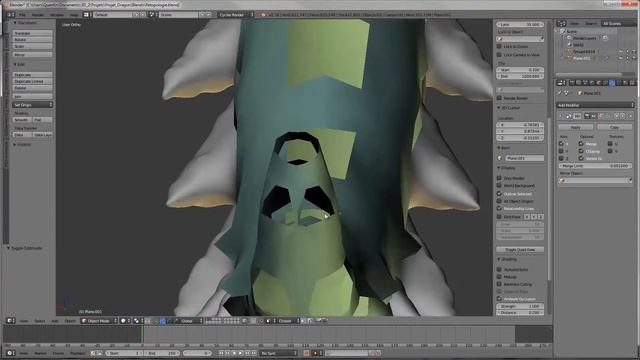The height and width of the screenshot is (360, 640).
Task: Click the properties editor type icon
Action: [561, 83]
